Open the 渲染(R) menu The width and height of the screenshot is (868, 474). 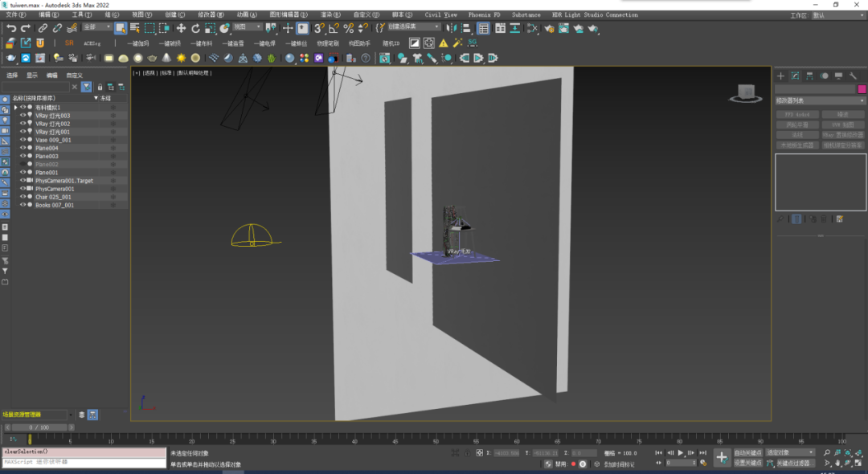[x=329, y=14]
